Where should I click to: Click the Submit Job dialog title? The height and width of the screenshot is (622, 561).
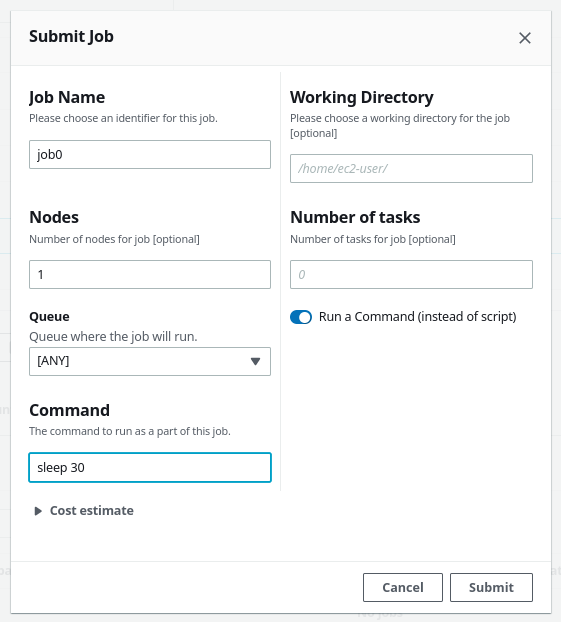click(x=71, y=36)
